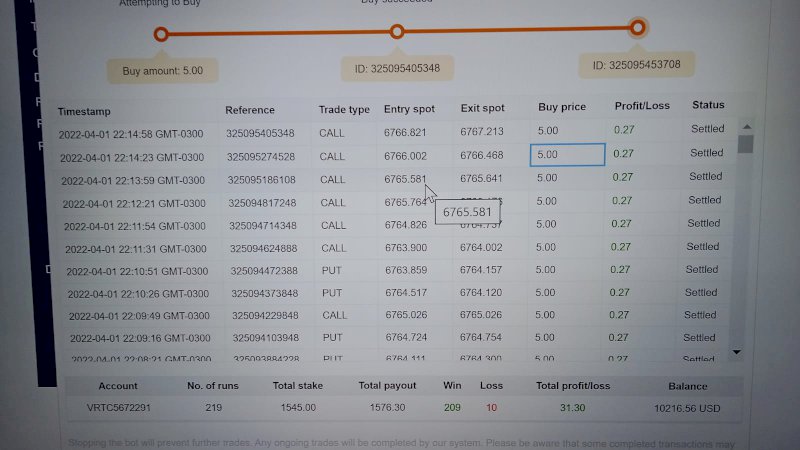Select the highlighted Buy price cell of 325095274528
The width and height of the screenshot is (800, 450).
click(567, 155)
